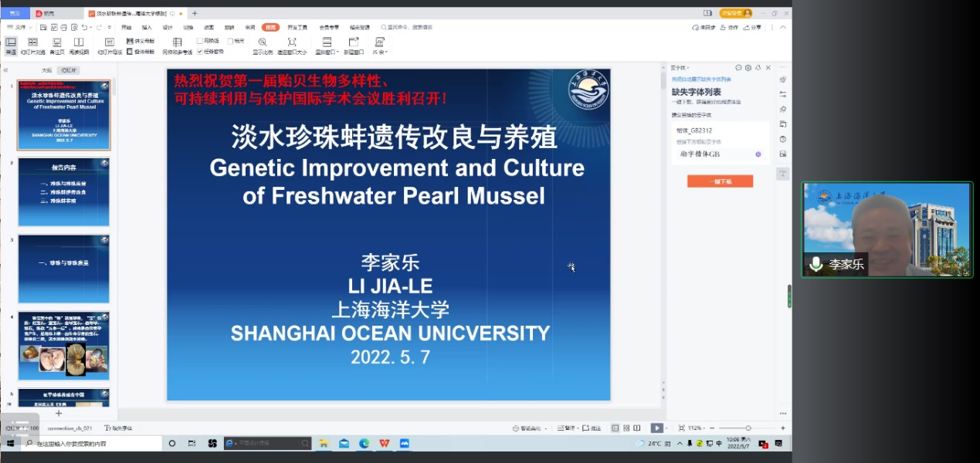Select slide 4 thumbnail with shell photos
The width and height of the screenshot is (980, 463).
(x=63, y=346)
